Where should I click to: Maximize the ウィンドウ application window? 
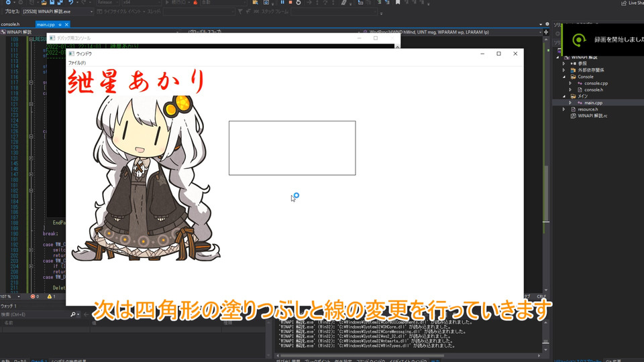pos(498,54)
